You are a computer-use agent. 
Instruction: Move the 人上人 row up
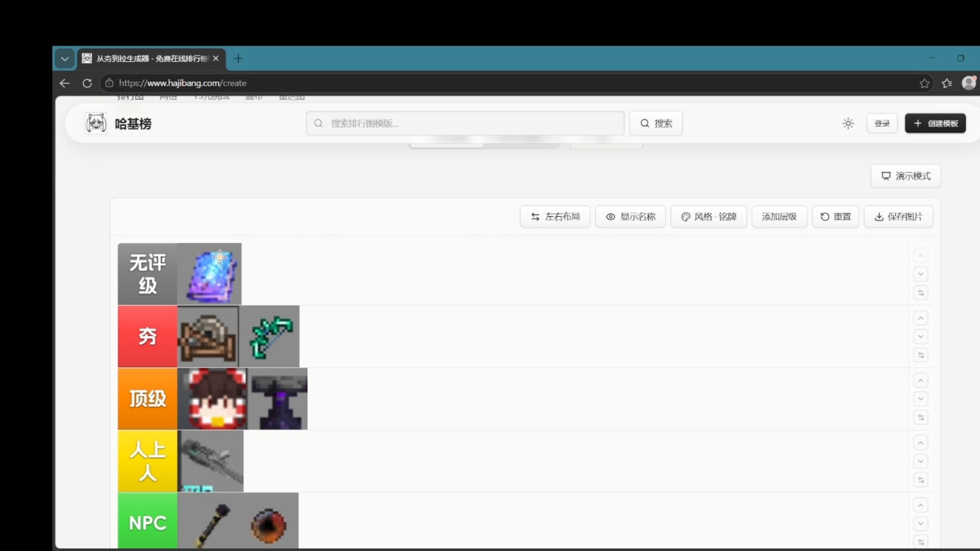tap(921, 443)
